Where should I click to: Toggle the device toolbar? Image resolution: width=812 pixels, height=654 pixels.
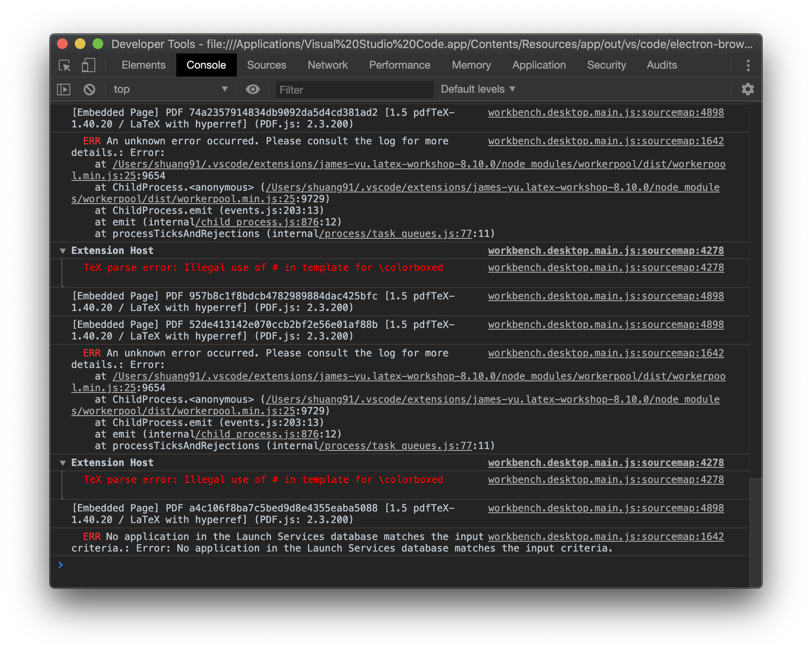pos(88,65)
